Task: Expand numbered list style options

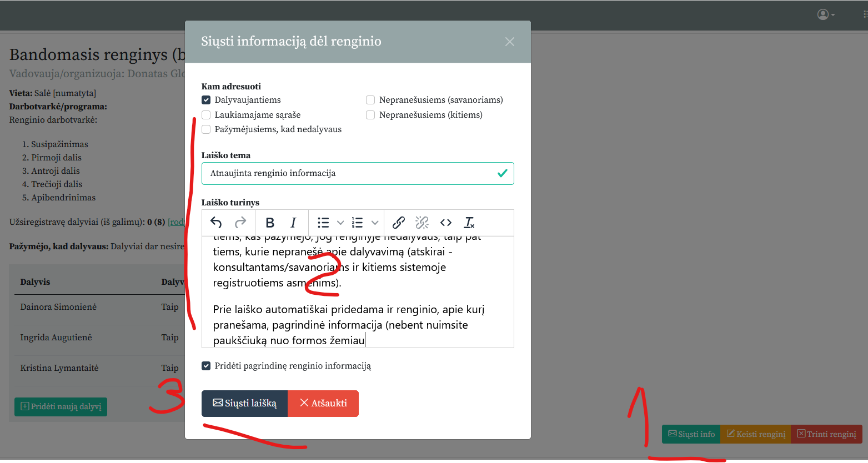Action: [x=375, y=223]
